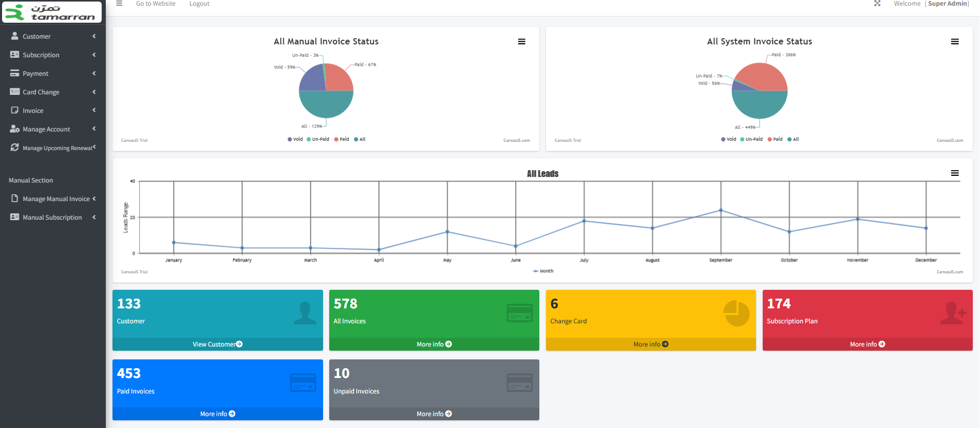This screenshot has height=428, width=980.
Task: Click the Subscription card icon in sidebar
Action: 14,55
